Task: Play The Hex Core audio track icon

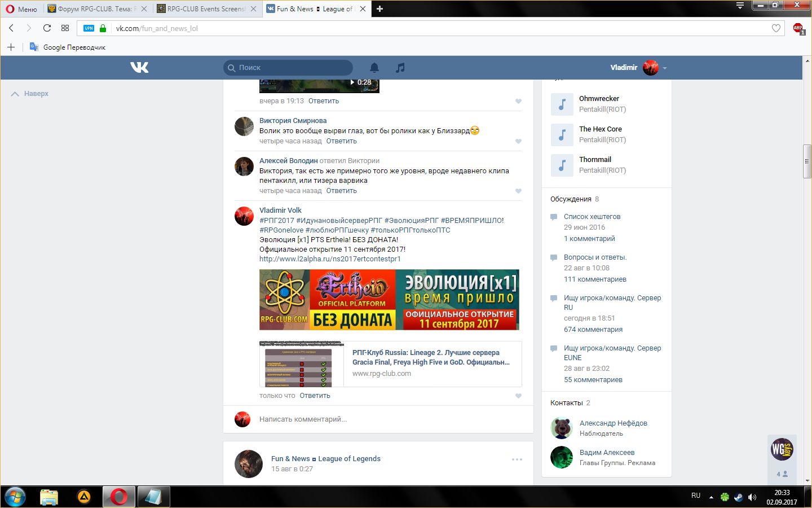Action: pyautogui.click(x=562, y=134)
